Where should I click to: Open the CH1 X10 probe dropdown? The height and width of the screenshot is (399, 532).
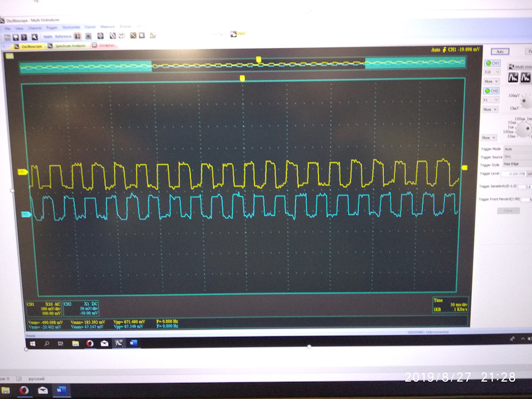click(492, 72)
